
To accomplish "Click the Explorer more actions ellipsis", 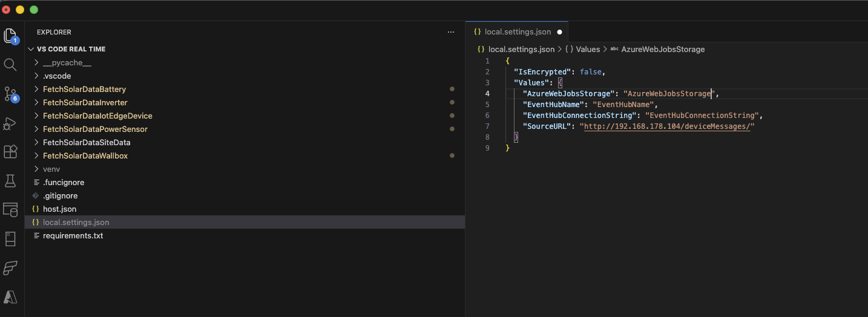I will click(450, 32).
